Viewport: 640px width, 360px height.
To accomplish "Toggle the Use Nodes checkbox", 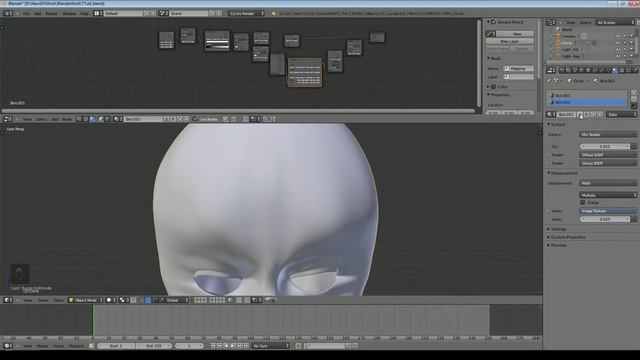I will pos(195,119).
